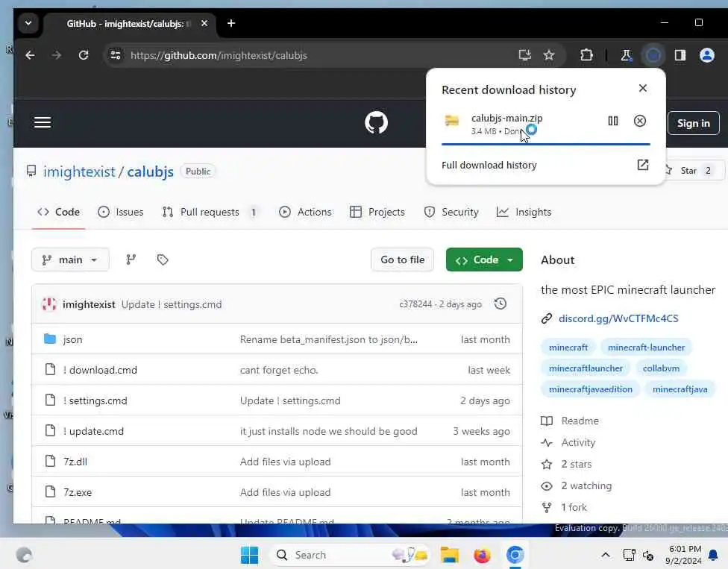This screenshot has height=569, width=728.
Task: Expand the main branch dropdown
Action: click(x=71, y=260)
